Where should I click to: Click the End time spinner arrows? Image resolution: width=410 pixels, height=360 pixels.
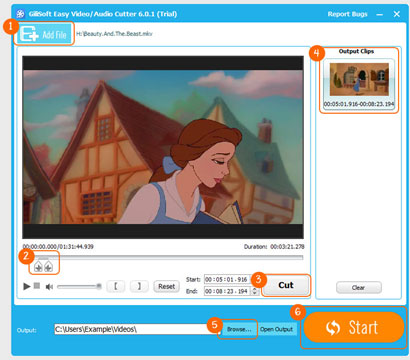255,291
